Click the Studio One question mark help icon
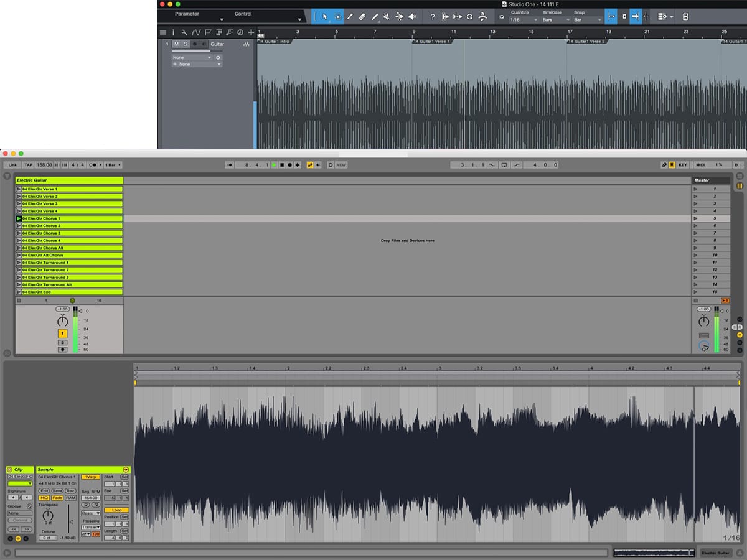The width and height of the screenshot is (747, 560). click(433, 17)
